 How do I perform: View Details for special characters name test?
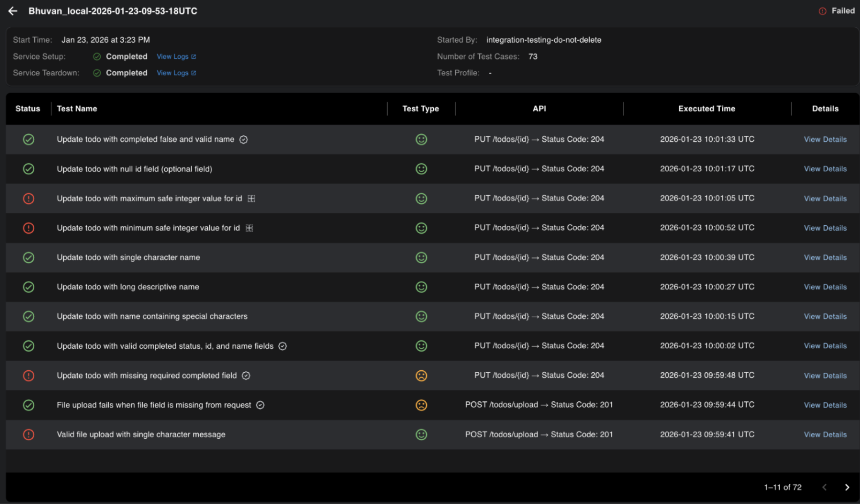(825, 317)
